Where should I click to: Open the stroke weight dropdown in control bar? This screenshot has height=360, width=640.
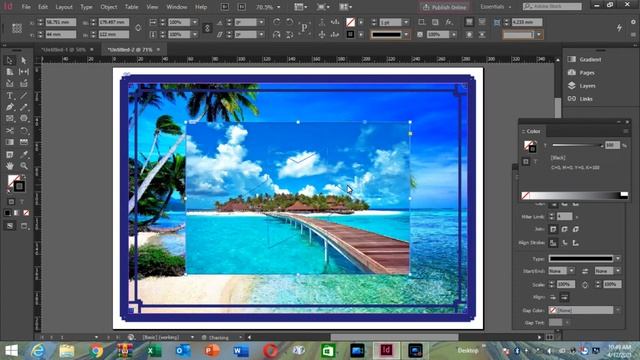pyautogui.click(x=406, y=22)
